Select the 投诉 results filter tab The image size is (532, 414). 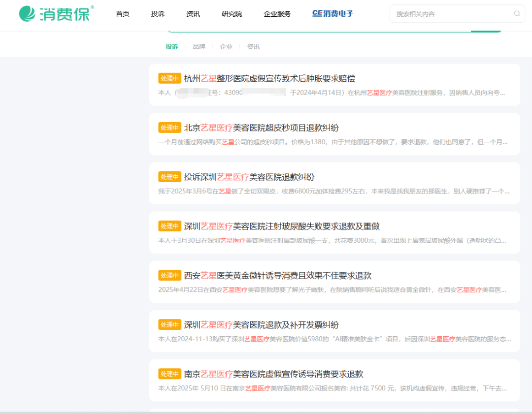click(x=172, y=46)
